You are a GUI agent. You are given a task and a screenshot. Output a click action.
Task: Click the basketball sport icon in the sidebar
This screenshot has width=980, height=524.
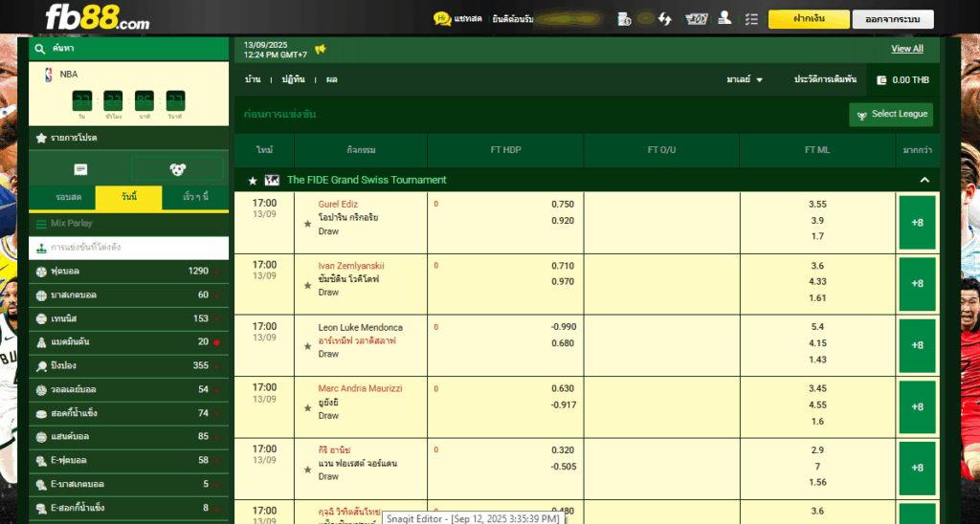(x=41, y=295)
